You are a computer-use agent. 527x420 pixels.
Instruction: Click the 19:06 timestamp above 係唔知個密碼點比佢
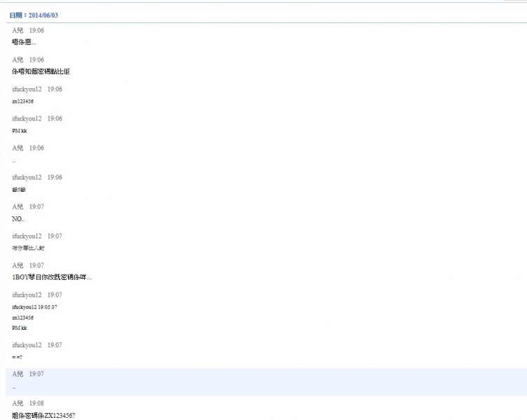pyautogui.click(x=36, y=59)
